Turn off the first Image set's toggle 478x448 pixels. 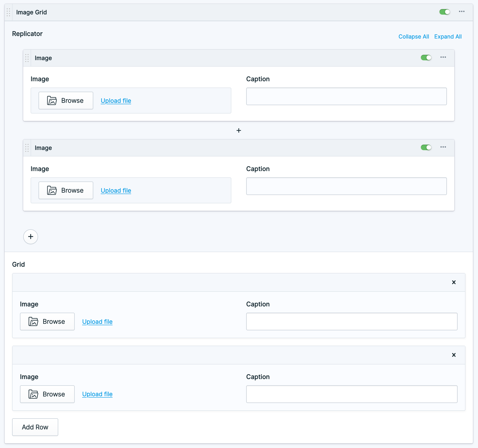point(426,58)
